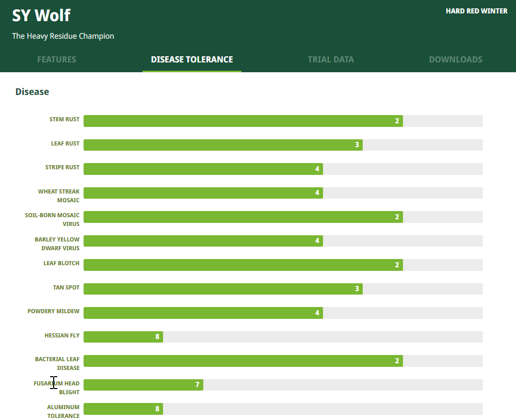Click the FUSARIUM HEAD BLIGHT label
The height and width of the screenshot is (420, 516).
tap(57, 387)
